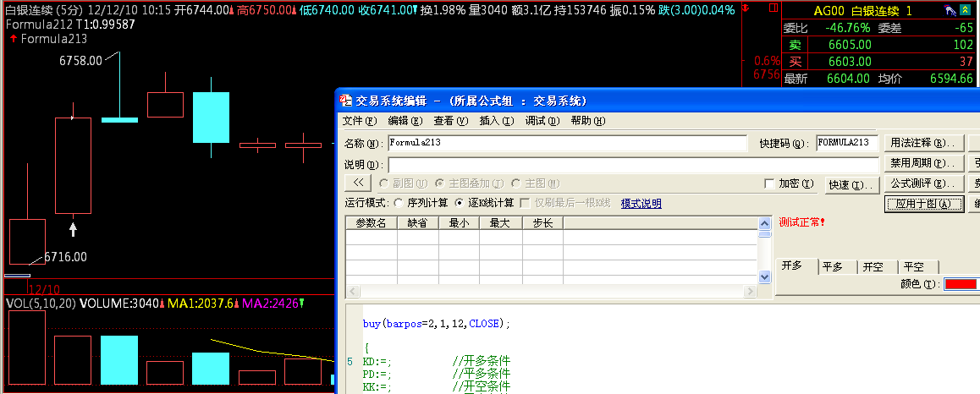Click the red anchor icon near the quote panel
The image size is (980, 394).
point(745,8)
